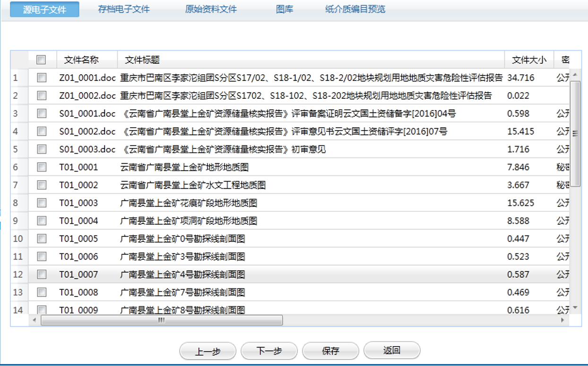This screenshot has height=366, width=588.
Task: Click title 云南省广南县堂上金矿水文工程地质图
Action: pyautogui.click(x=193, y=185)
